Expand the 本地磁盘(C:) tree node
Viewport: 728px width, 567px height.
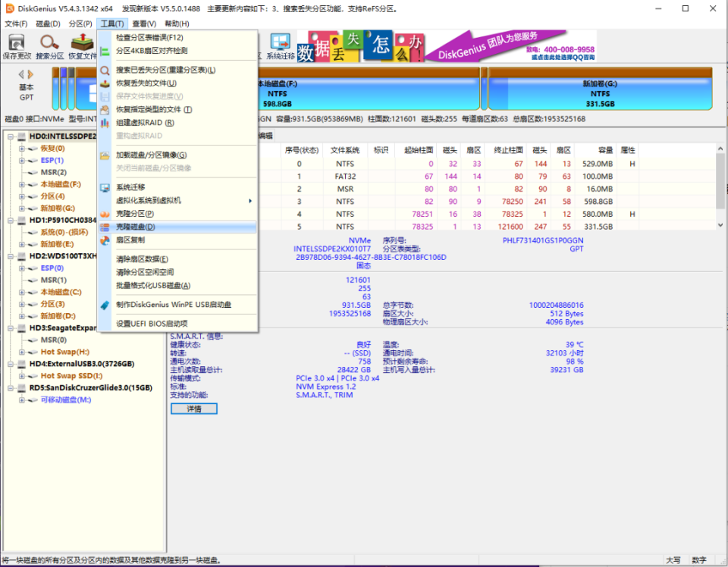tap(22, 293)
